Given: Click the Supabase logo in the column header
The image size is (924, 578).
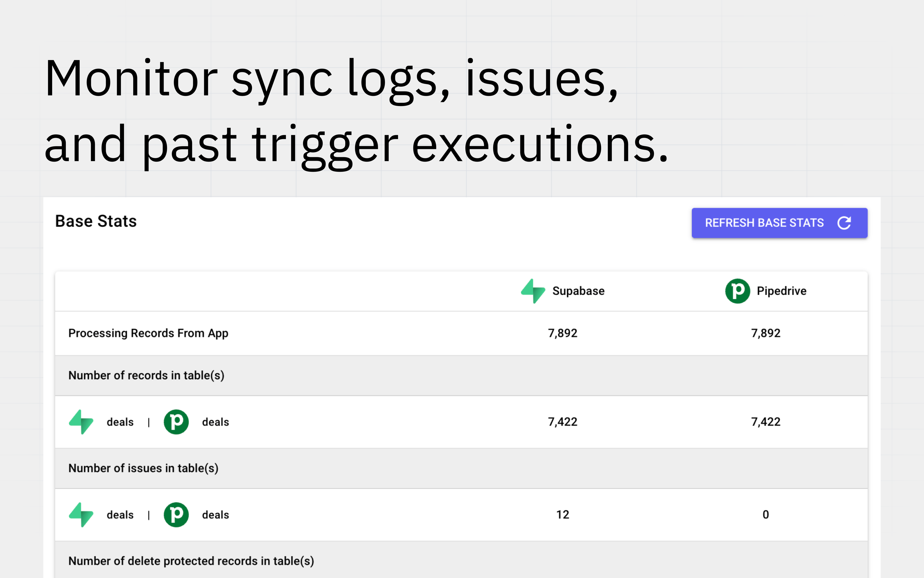Looking at the screenshot, I should pos(533,291).
